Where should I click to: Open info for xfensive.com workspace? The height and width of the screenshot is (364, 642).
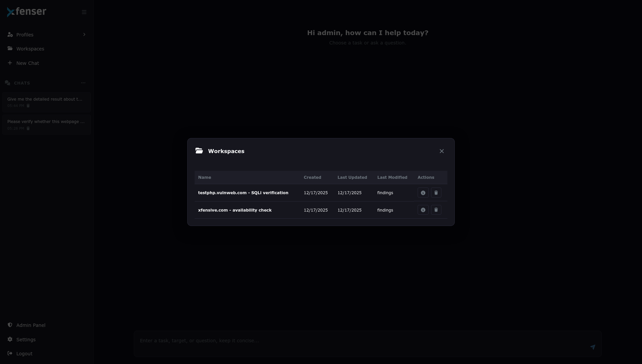pyautogui.click(x=423, y=210)
